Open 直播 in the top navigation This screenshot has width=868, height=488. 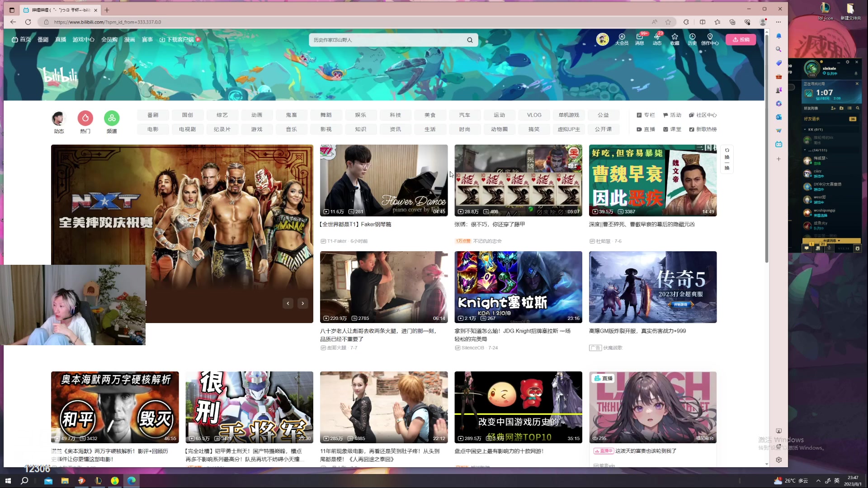point(61,39)
